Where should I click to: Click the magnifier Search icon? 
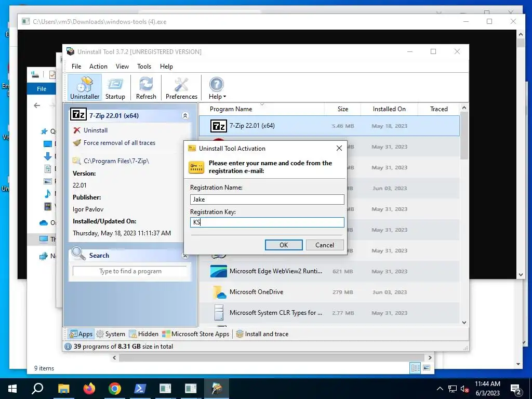click(78, 253)
